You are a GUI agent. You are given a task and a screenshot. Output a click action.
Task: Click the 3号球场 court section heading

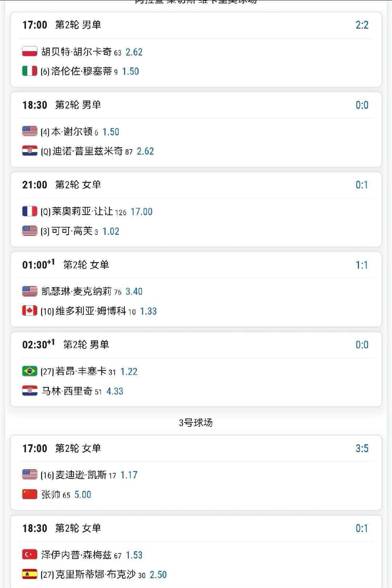[x=196, y=422]
